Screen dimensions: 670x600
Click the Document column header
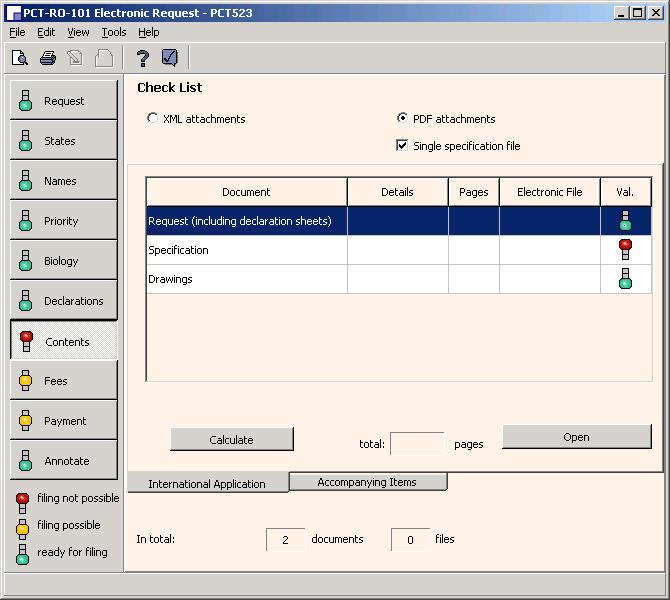point(247,192)
